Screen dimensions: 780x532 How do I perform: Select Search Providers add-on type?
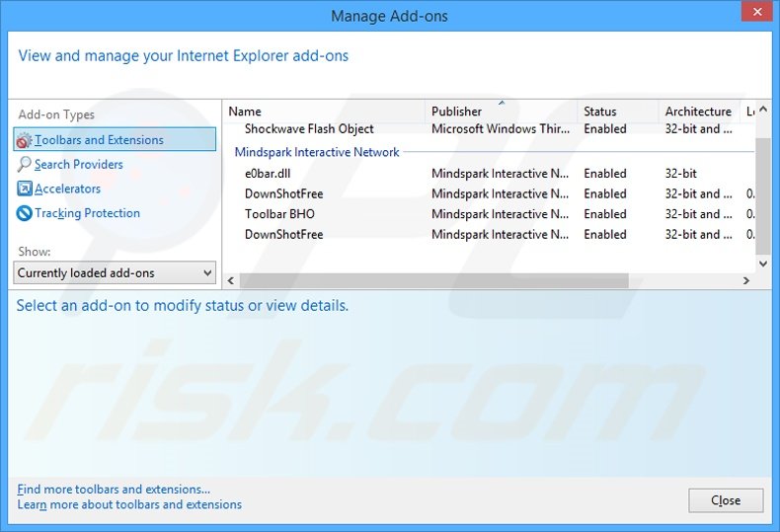point(79,164)
